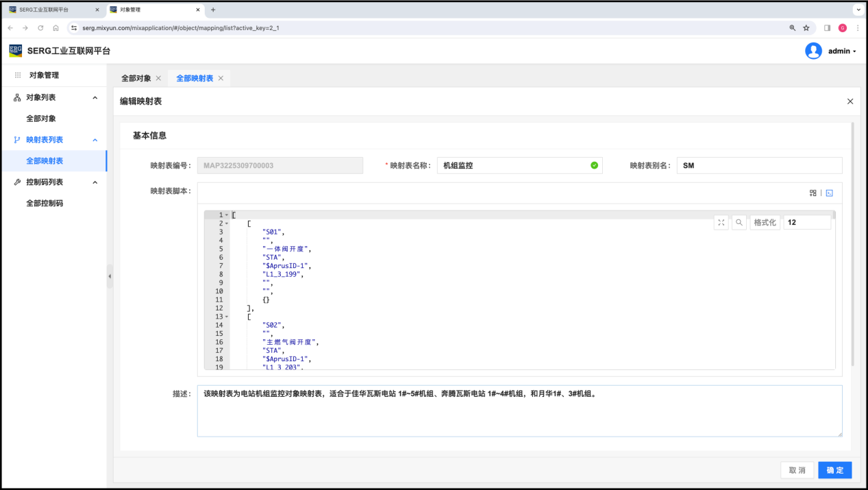
Task: Click the 格式化 format button
Action: click(765, 223)
